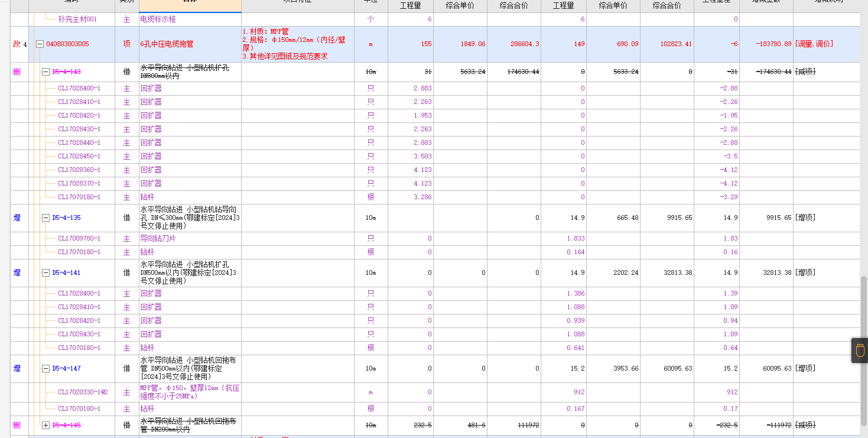
Task: Select the CL17028450-1 material code
Action: coord(79,157)
